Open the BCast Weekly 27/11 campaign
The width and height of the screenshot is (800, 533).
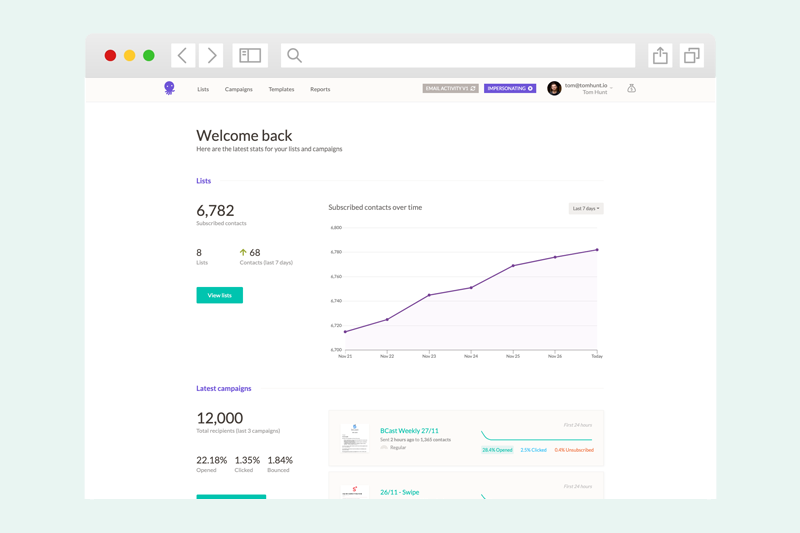(x=409, y=430)
